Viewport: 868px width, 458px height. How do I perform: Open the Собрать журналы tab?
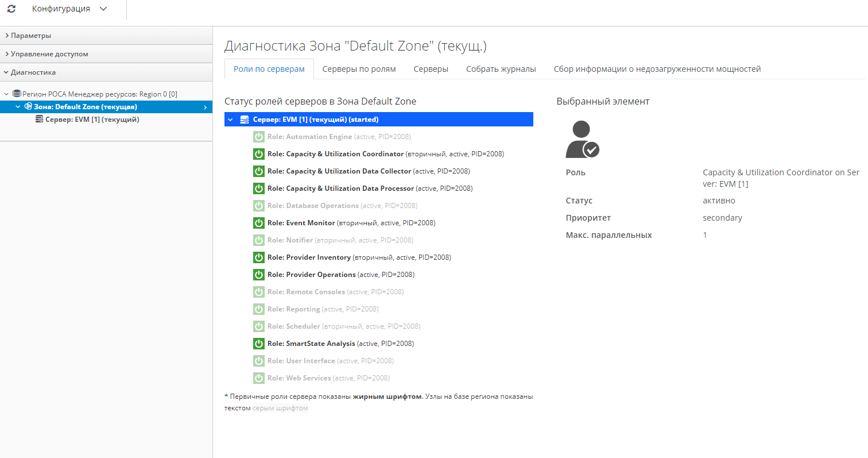pyautogui.click(x=501, y=69)
